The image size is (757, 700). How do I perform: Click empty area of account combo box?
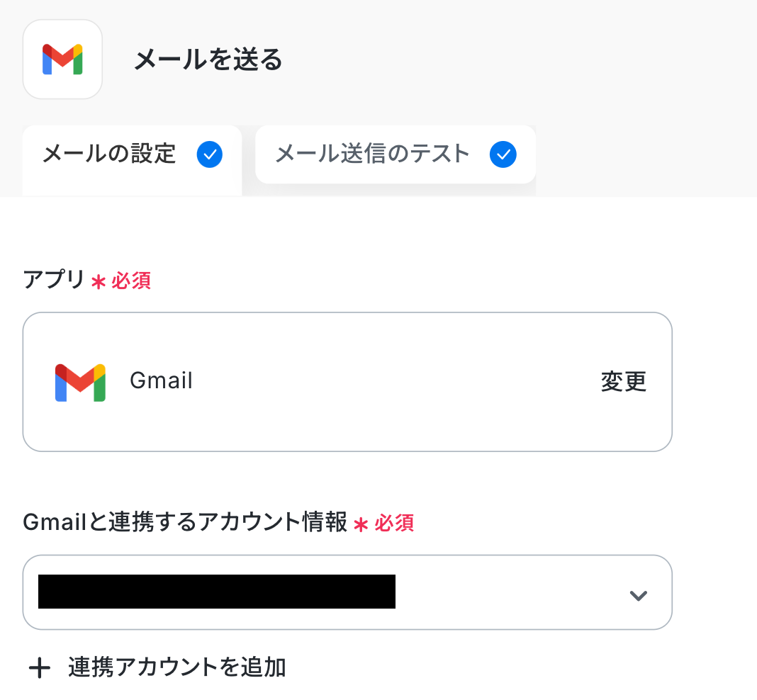[510, 592]
